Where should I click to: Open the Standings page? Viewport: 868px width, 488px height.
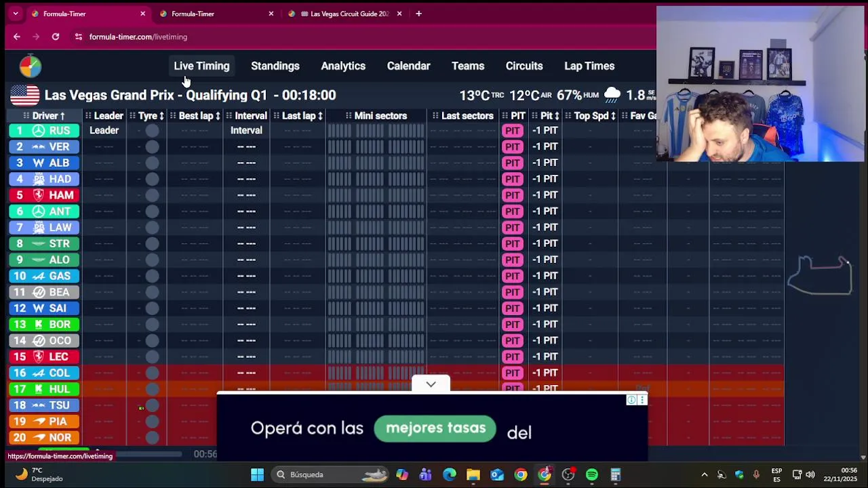275,66
